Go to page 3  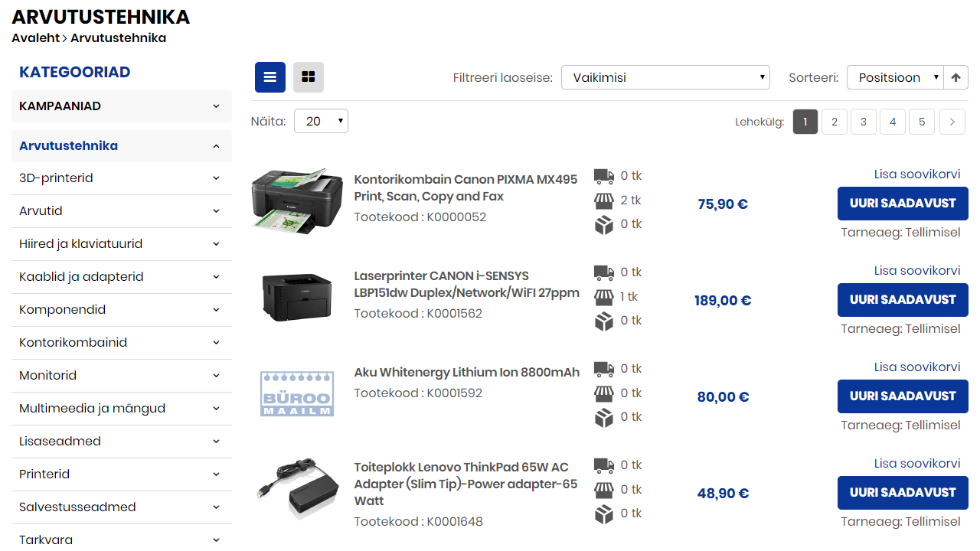pyautogui.click(x=864, y=122)
